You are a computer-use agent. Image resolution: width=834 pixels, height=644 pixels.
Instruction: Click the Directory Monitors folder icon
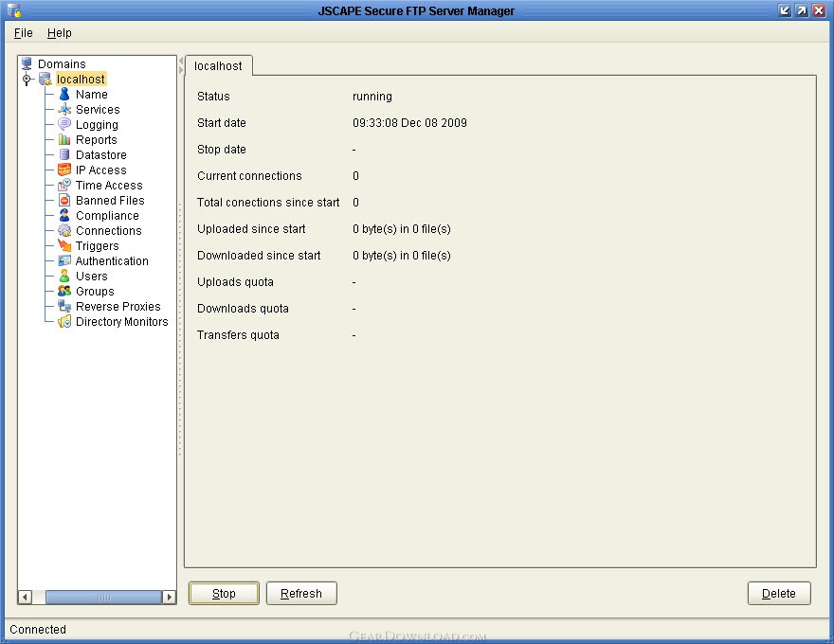tap(64, 321)
